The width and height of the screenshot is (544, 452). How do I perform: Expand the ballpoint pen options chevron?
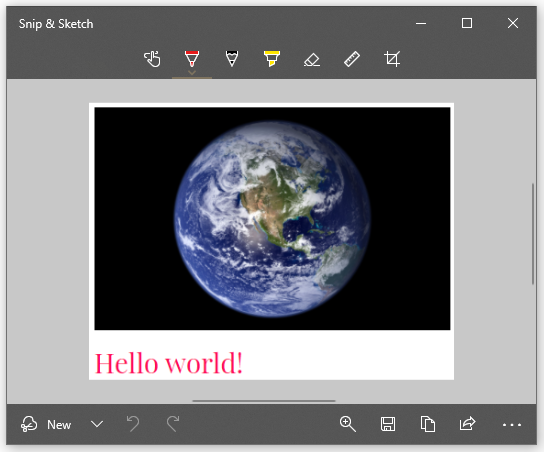tap(192, 73)
